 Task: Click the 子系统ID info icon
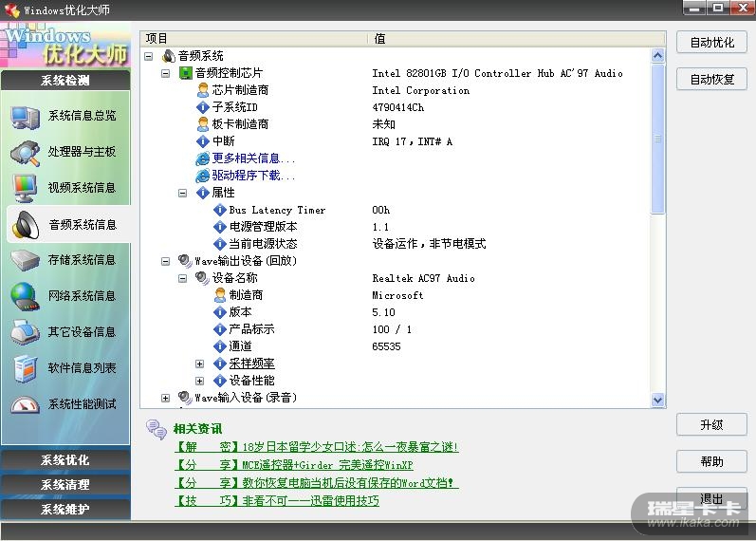[203, 107]
